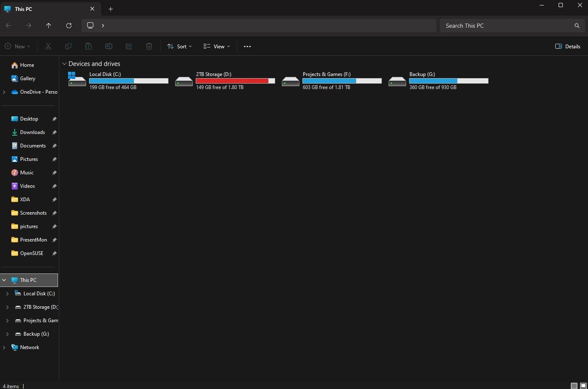Screen dimensions: 588x389
Task: Close the This PC tab
Action: (92, 9)
